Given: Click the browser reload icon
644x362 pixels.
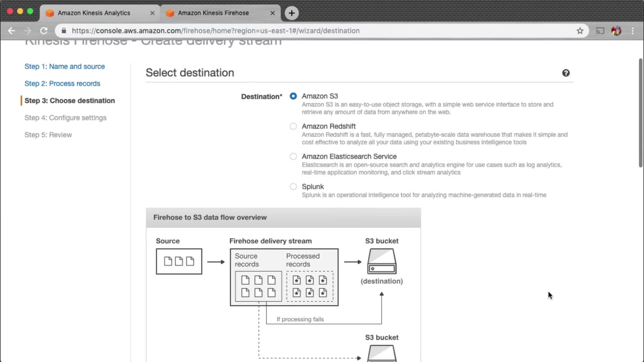Looking at the screenshot, I should click(x=44, y=31).
